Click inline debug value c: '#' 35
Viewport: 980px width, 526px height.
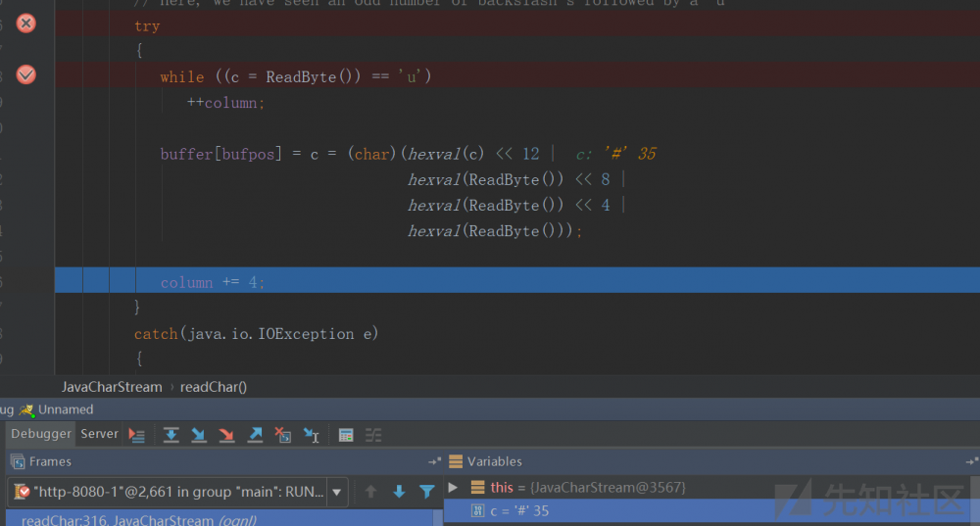pyautogui.click(x=615, y=154)
